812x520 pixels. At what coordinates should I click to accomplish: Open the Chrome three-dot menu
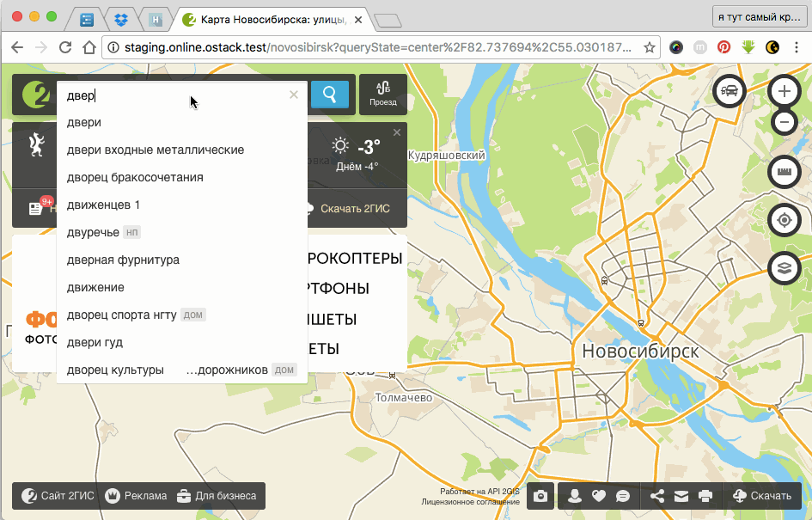click(x=797, y=47)
